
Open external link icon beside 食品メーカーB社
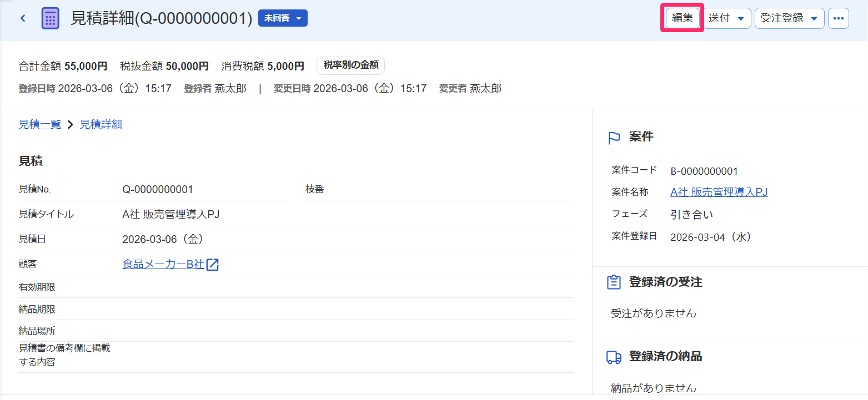tap(213, 265)
